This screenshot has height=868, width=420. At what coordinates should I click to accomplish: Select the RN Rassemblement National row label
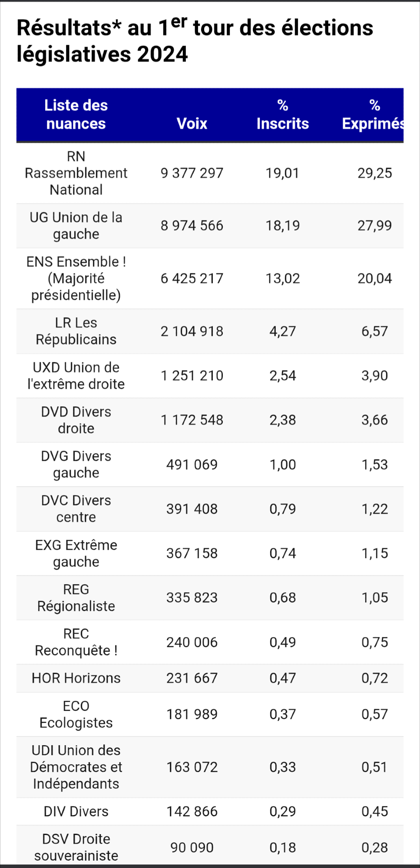(76, 173)
